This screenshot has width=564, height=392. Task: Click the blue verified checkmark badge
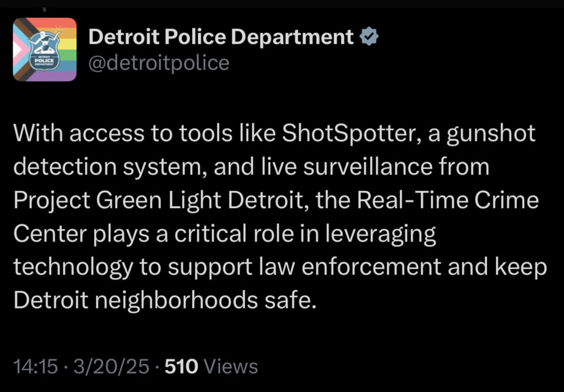tap(368, 37)
